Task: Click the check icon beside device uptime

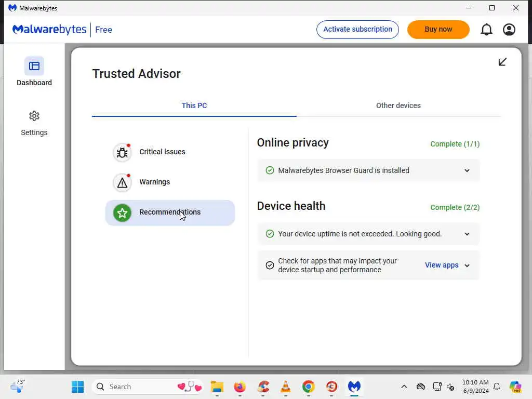Action: pos(270,234)
